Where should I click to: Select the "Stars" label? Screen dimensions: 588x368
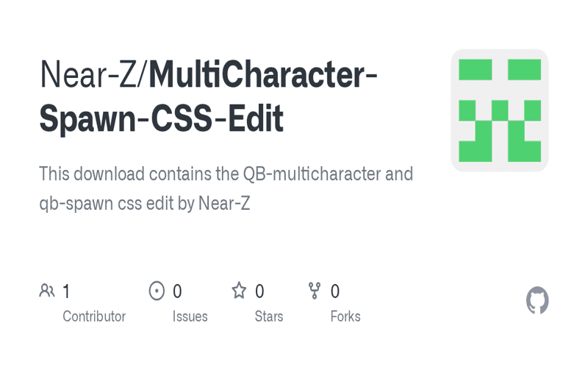point(269,316)
